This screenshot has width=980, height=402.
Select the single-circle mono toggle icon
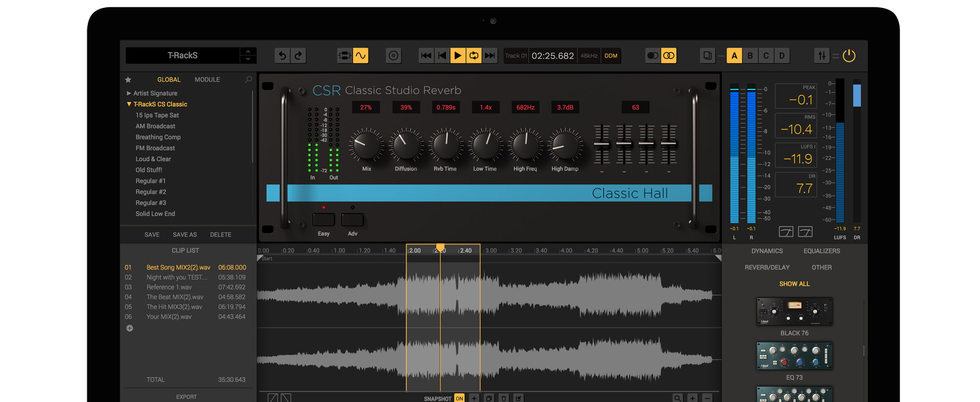tap(653, 55)
